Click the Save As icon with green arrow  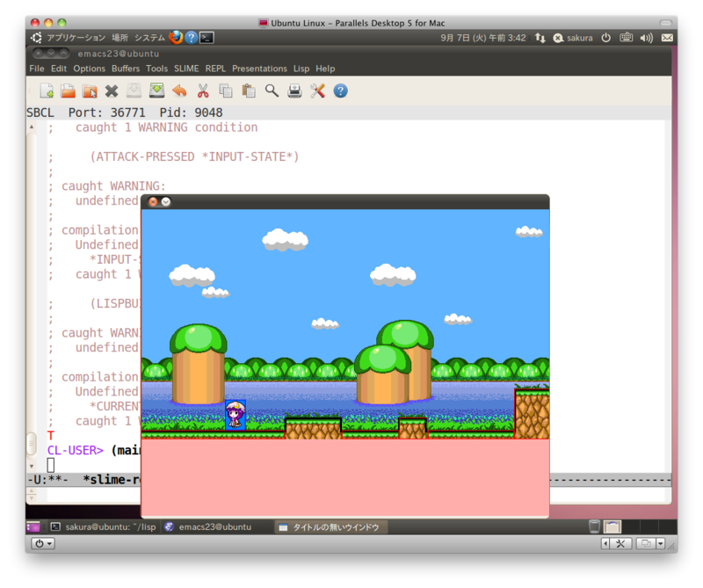coord(156,91)
